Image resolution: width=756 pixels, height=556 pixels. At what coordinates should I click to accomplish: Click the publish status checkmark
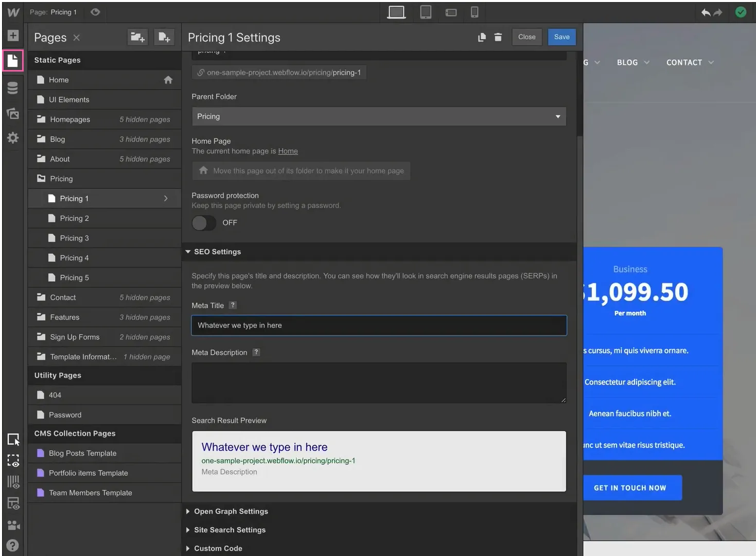[x=741, y=12]
